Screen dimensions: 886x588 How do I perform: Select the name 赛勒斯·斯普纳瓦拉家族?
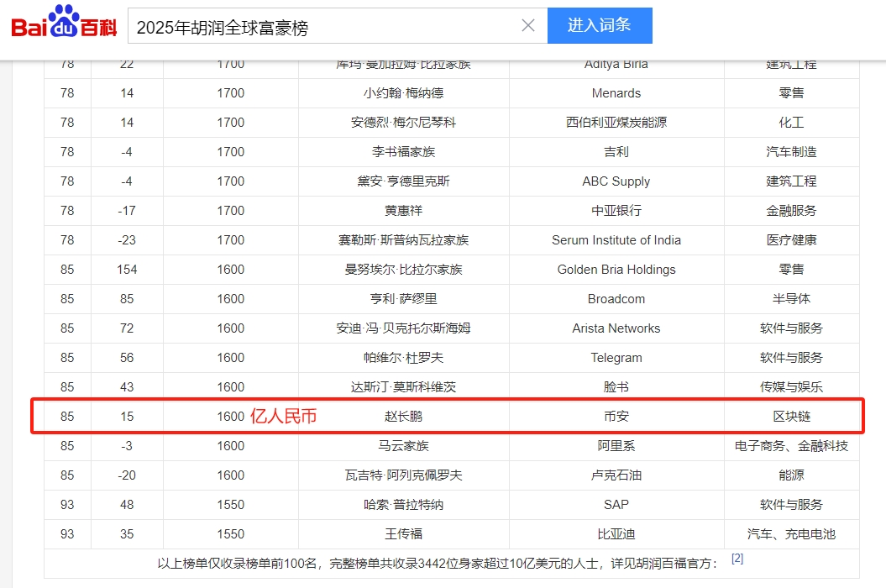403,240
